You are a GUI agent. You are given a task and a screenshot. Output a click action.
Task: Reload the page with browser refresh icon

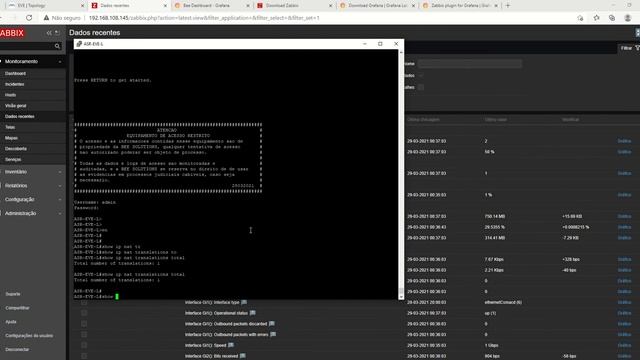(x=29, y=18)
